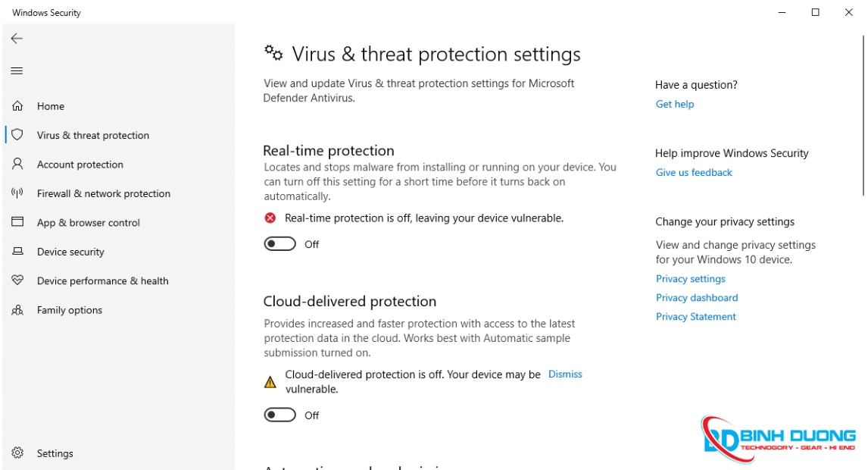Viewport: 868px width, 470px height.
Task: Select the Family options people icon
Action: click(17, 310)
